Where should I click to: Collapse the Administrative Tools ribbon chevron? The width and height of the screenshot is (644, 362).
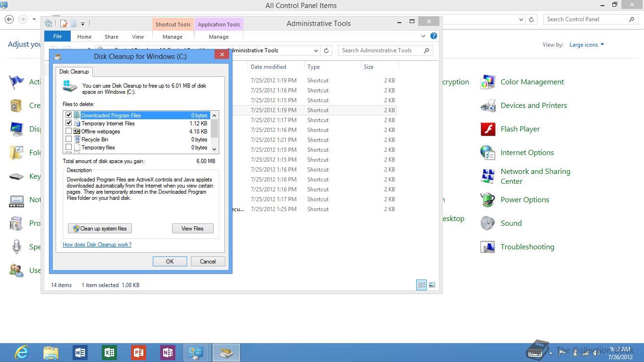coord(423,36)
